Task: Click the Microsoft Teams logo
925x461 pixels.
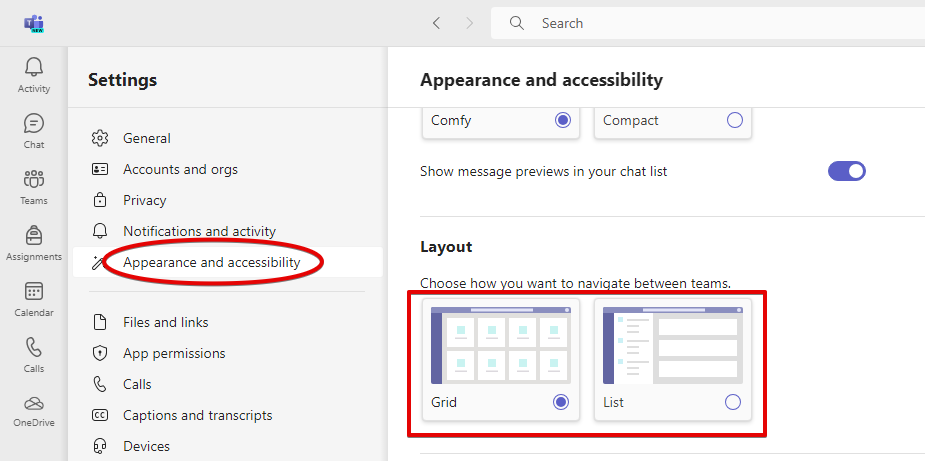Action: 35,23
